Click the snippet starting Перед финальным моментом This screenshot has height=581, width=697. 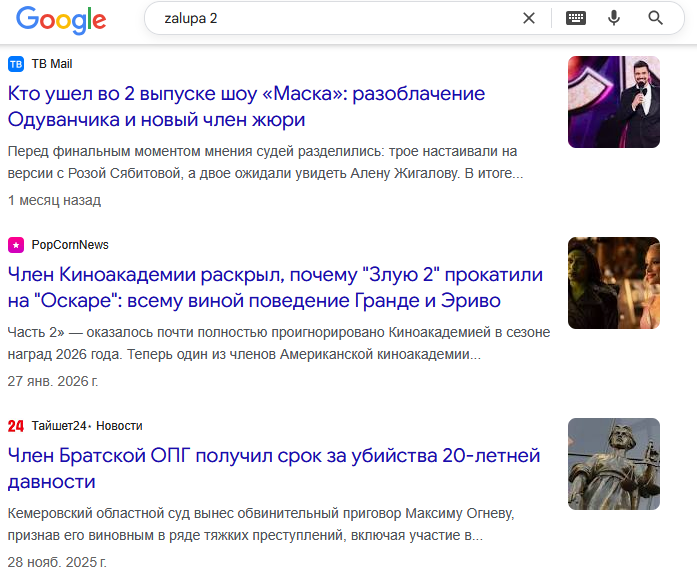click(265, 162)
